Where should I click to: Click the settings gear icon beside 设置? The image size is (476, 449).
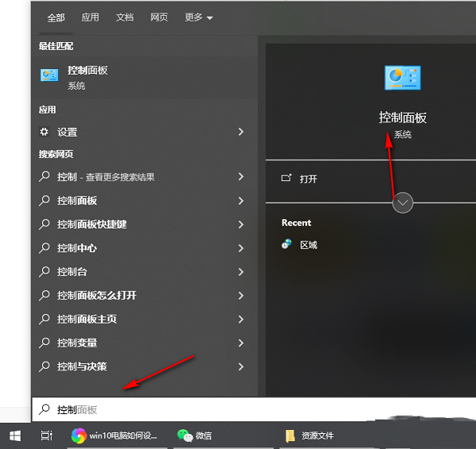coord(44,132)
